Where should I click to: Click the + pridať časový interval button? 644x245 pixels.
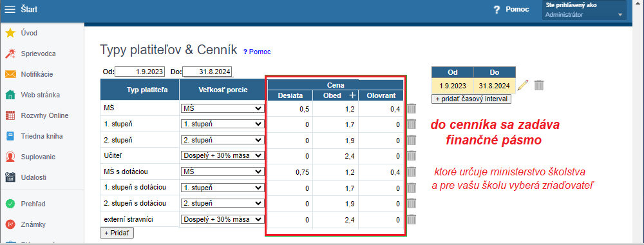point(471,99)
